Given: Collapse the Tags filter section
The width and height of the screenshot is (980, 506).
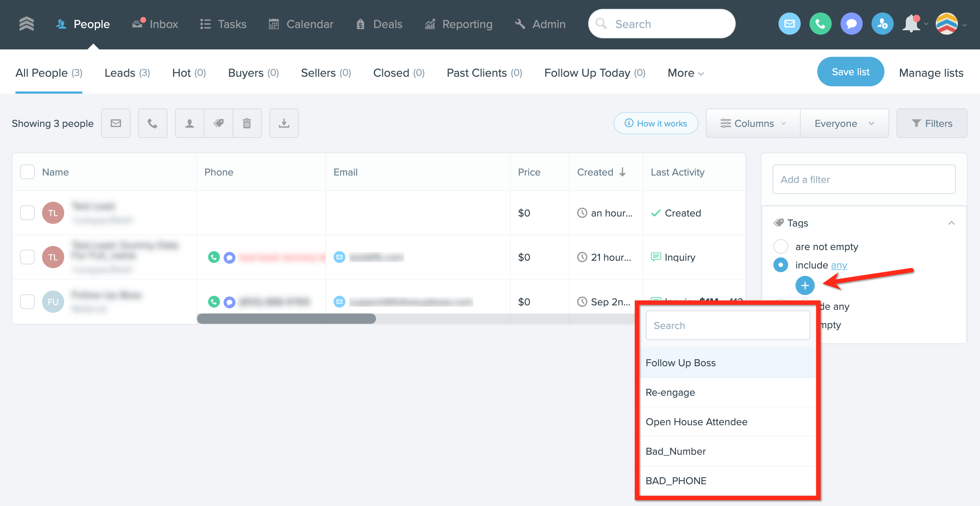Looking at the screenshot, I should point(951,223).
